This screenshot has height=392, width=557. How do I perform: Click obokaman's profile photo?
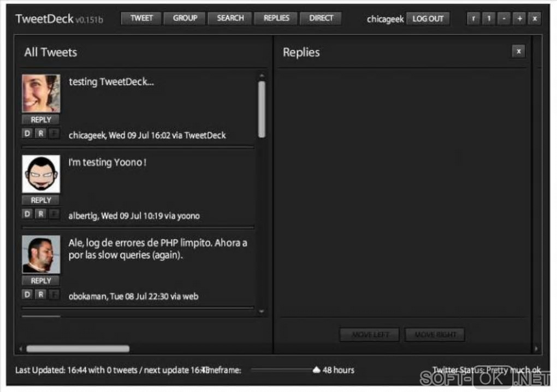(41, 254)
